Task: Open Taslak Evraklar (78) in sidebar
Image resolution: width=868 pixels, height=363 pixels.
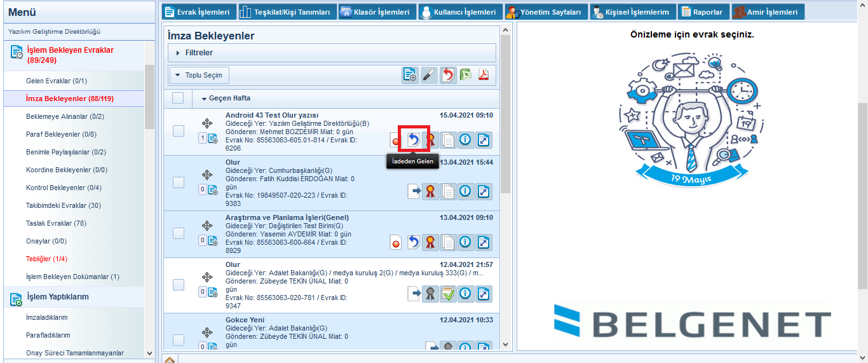Action: 56,223
